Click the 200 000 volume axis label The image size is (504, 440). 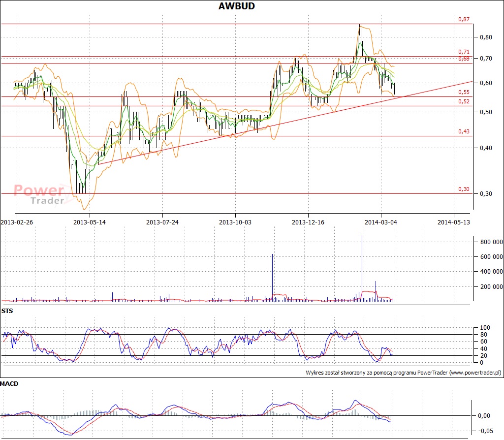pos(491,287)
